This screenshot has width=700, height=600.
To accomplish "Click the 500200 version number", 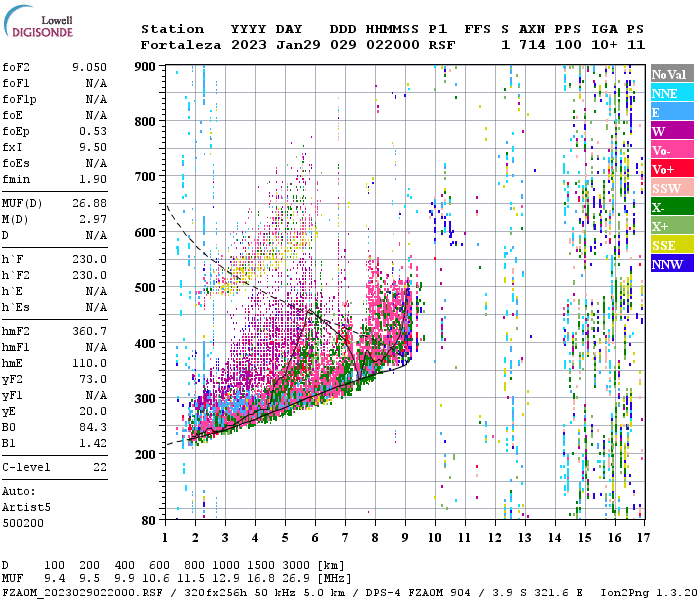I will (23, 523).
